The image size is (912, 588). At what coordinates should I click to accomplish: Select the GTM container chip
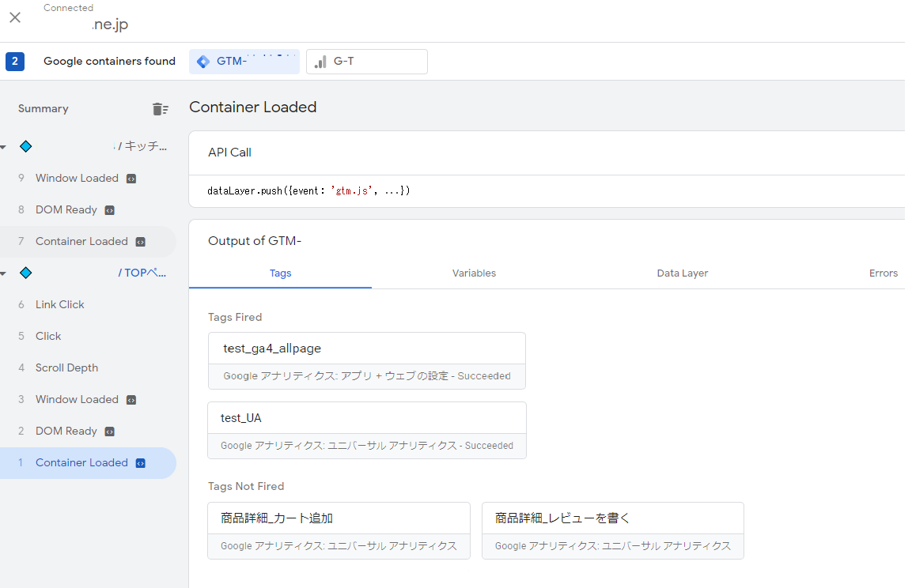click(244, 62)
